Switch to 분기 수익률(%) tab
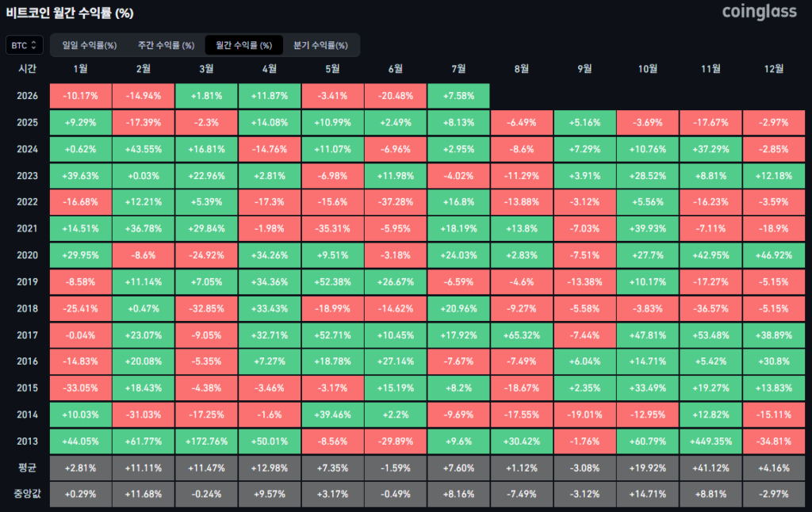Image resolution: width=812 pixels, height=512 pixels. click(320, 45)
